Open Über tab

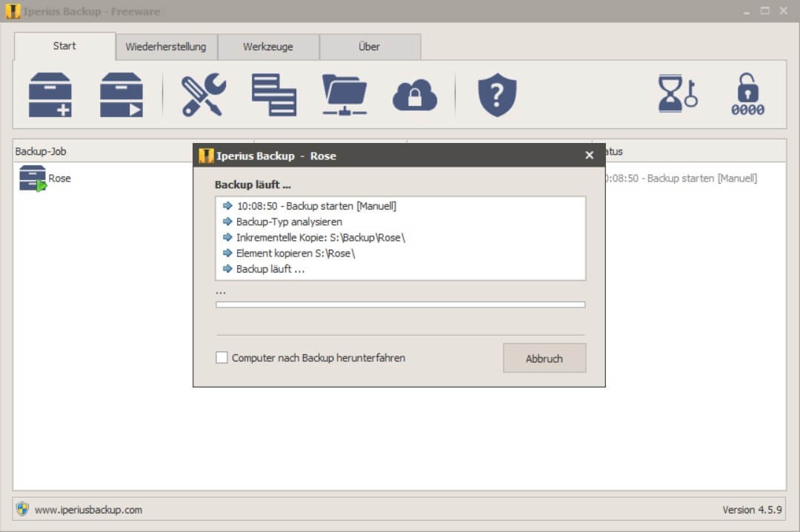point(370,47)
